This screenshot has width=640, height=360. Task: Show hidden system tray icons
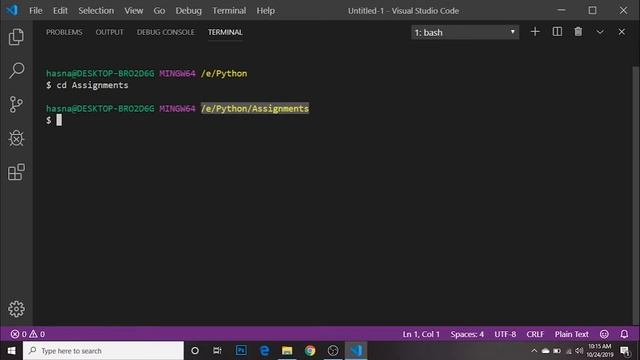tap(534, 351)
